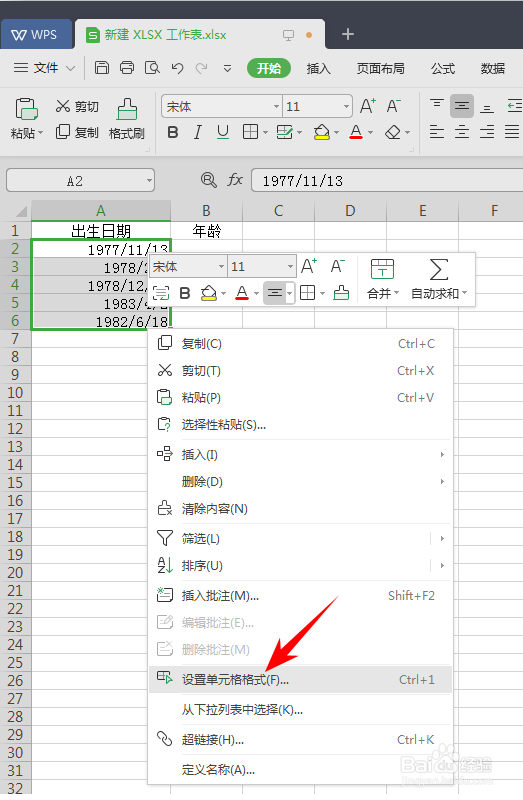
Task: Choose 插入批注(M)... in context menu
Action: [x=300, y=595]
